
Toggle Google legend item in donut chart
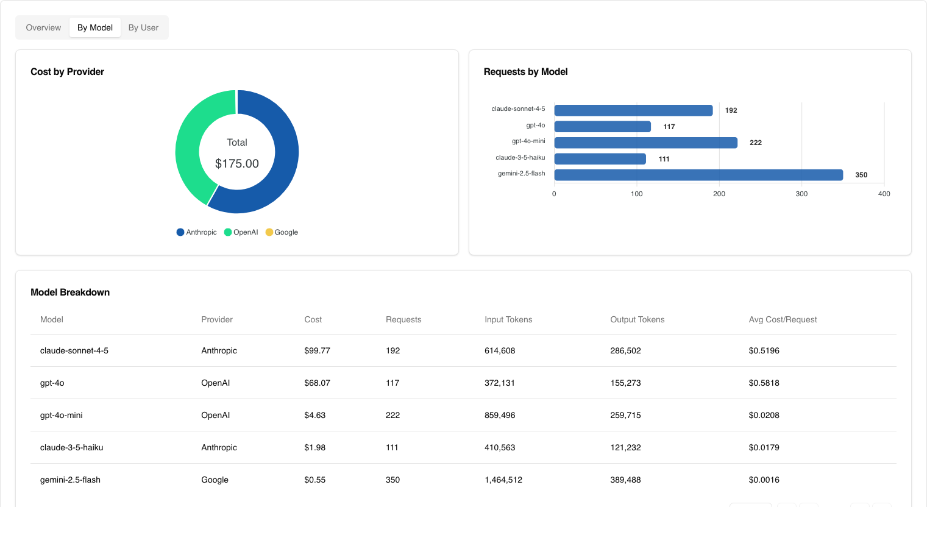[x=282, y=232]
